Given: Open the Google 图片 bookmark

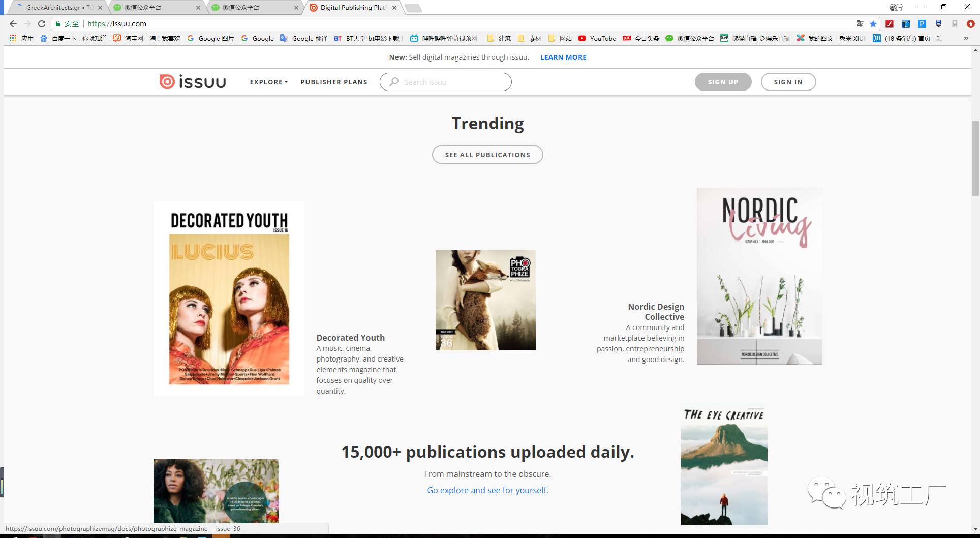Looking at the screenshot, I should [210, 38].
